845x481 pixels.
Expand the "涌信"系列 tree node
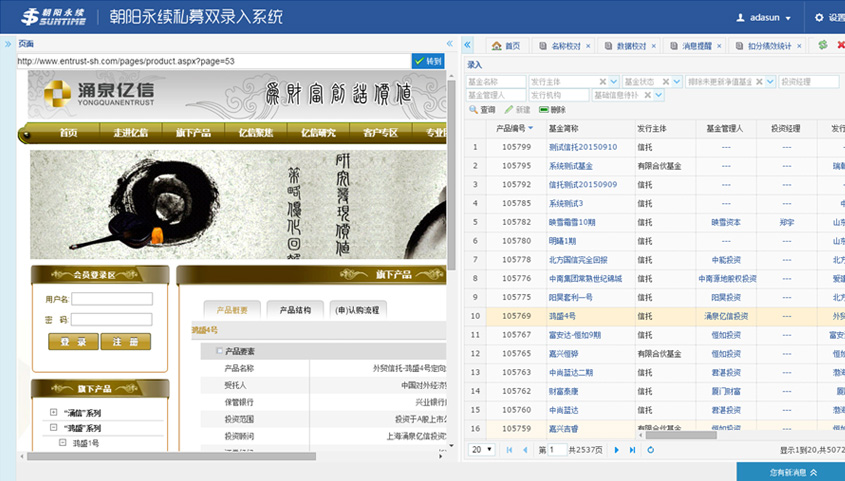point(53,413)
